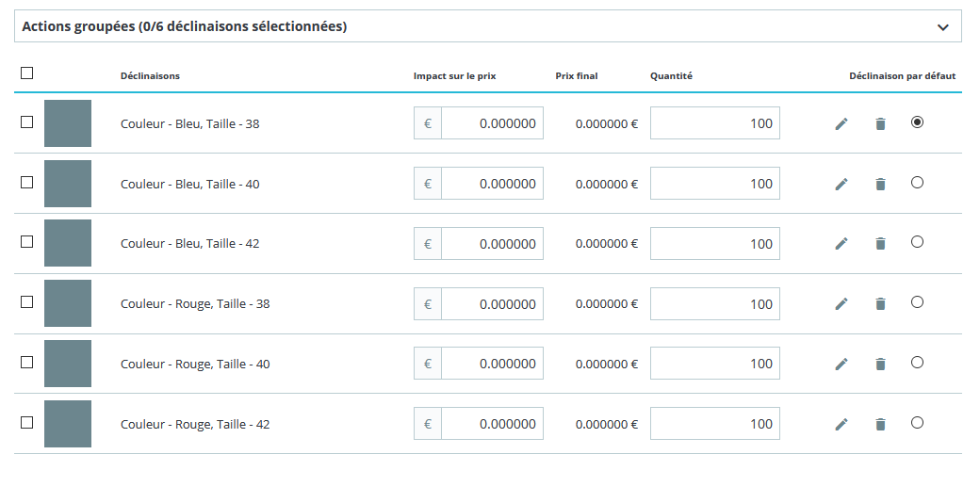Delete the Bleu Taille 42 combination

coord(880,244)
